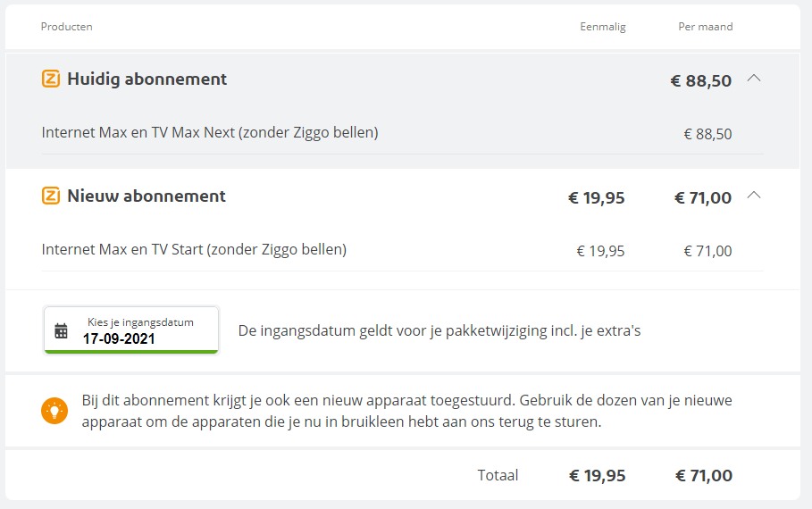Collapse the Huidig abonnement section chevron

[754, 79]
